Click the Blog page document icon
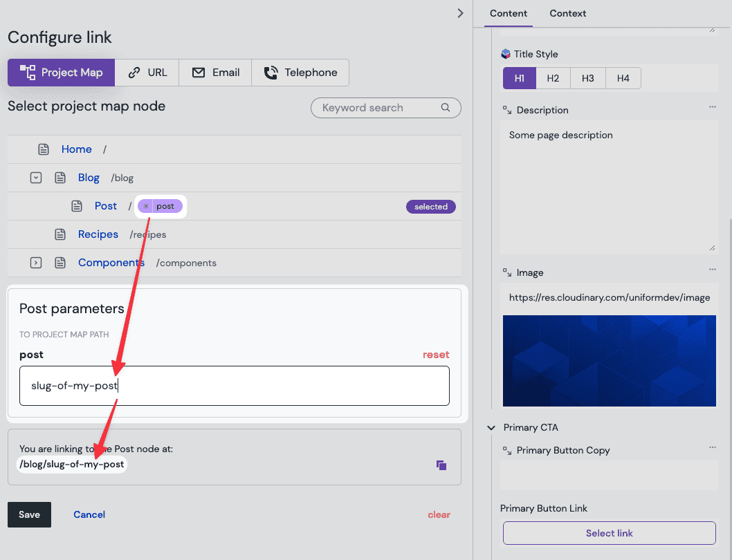 tap(60, 178)
